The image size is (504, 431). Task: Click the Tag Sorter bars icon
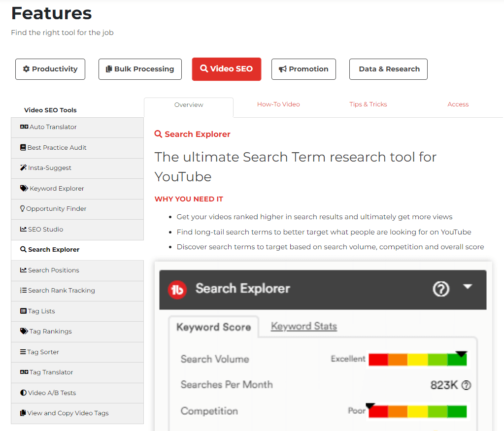[x=23, y=352]
